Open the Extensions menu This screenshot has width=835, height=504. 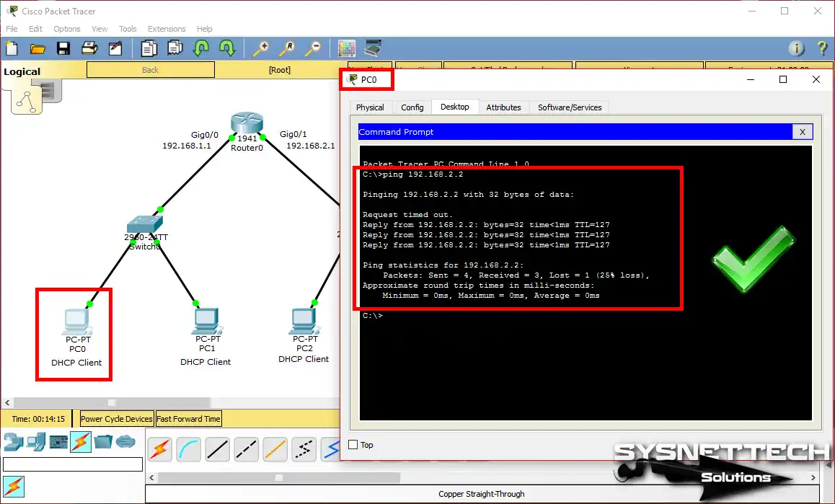tap(167, 29)
